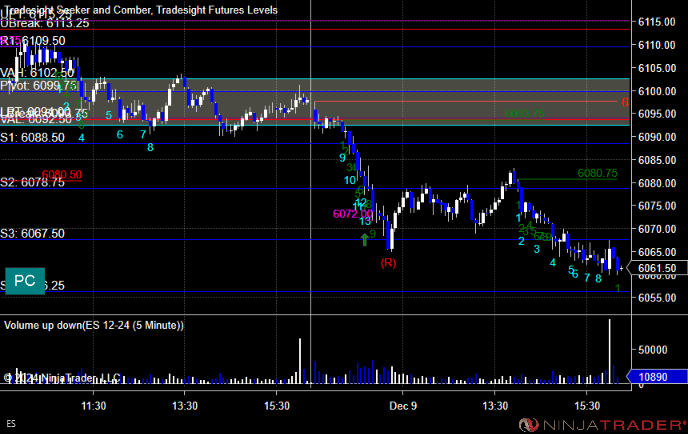Viewport: 688px width, 434px height.
Task: Click the 6055.00 price axis label
Action: tap(656, 298)
